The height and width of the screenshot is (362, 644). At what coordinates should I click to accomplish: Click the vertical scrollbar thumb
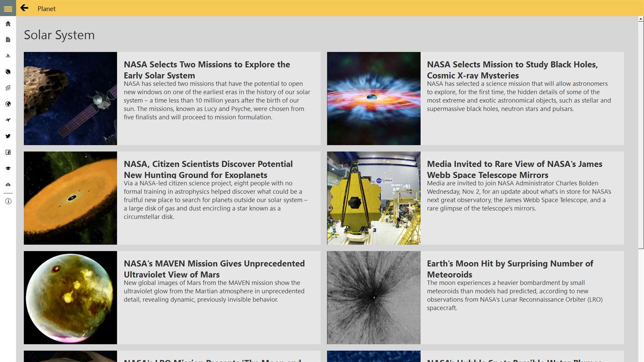point(641,135)
